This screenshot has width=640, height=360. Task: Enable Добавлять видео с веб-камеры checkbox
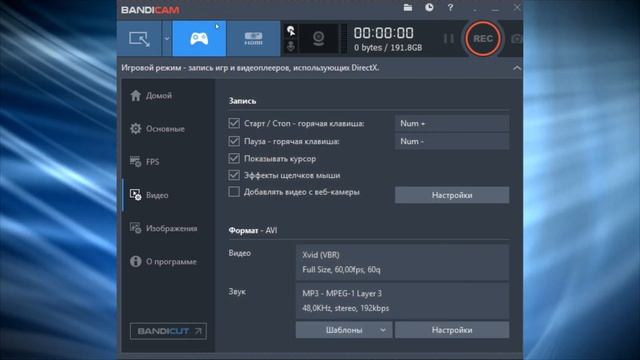[x=234, y=192]
